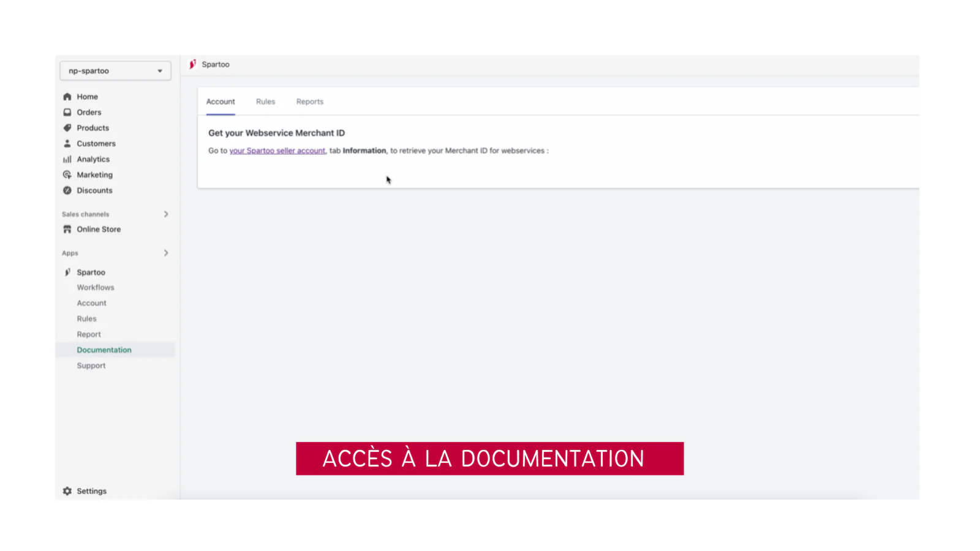The image size is (980, 551).
Task: Click the Settings gear icon
Action: click(x=67, y=491)
